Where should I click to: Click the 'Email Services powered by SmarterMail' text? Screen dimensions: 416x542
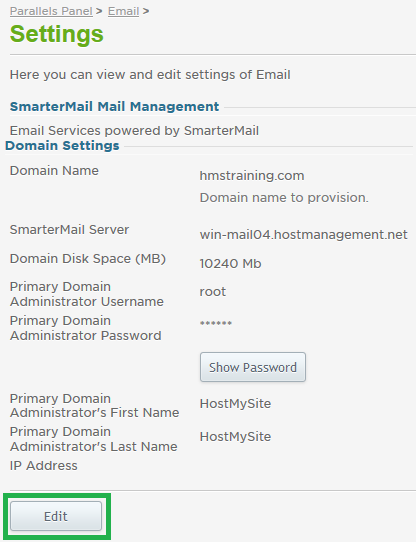tap(134, 131)
